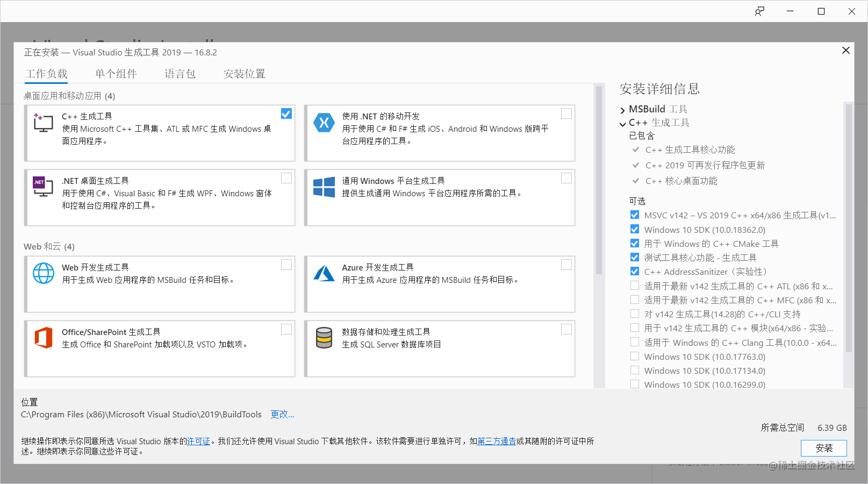Check Windows 10 SDK (10.0.17134.0)

pyautogui.click(x=635, y=371)
